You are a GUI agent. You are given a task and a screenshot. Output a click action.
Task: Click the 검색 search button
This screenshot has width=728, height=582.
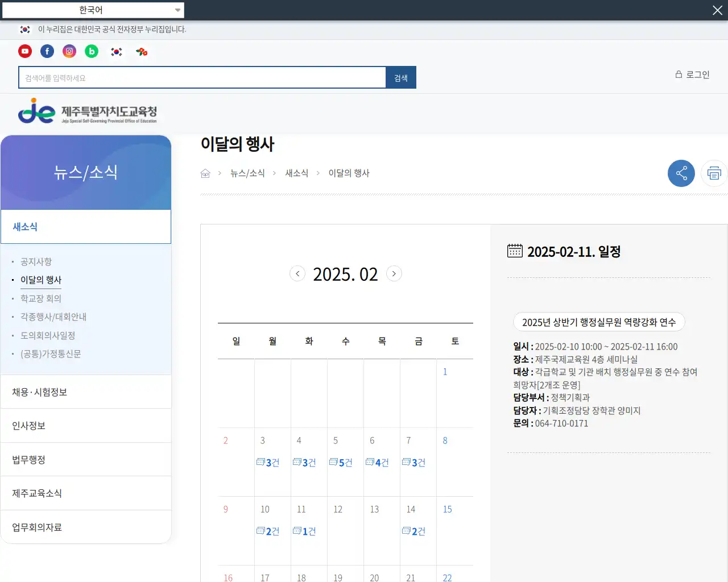(401, 78)
